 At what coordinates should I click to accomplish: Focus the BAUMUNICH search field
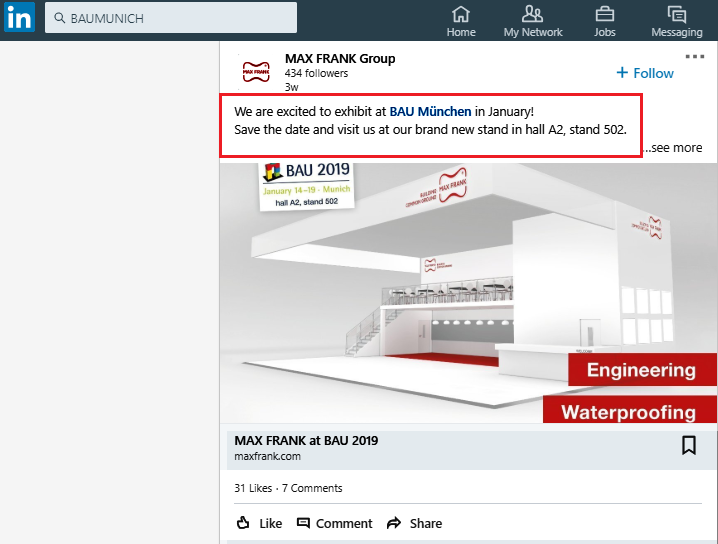point(171,17)
